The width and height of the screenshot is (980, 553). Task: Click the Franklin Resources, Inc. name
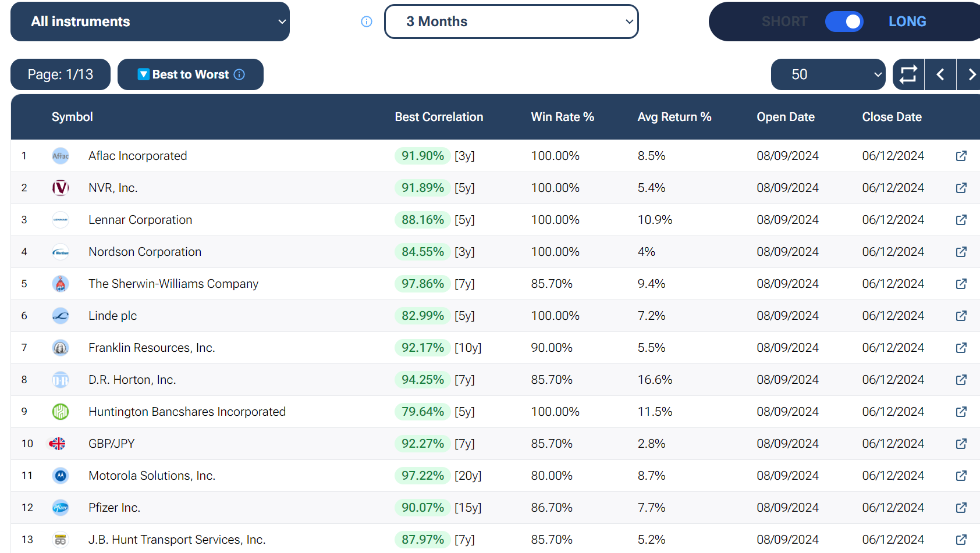[152, 348]
